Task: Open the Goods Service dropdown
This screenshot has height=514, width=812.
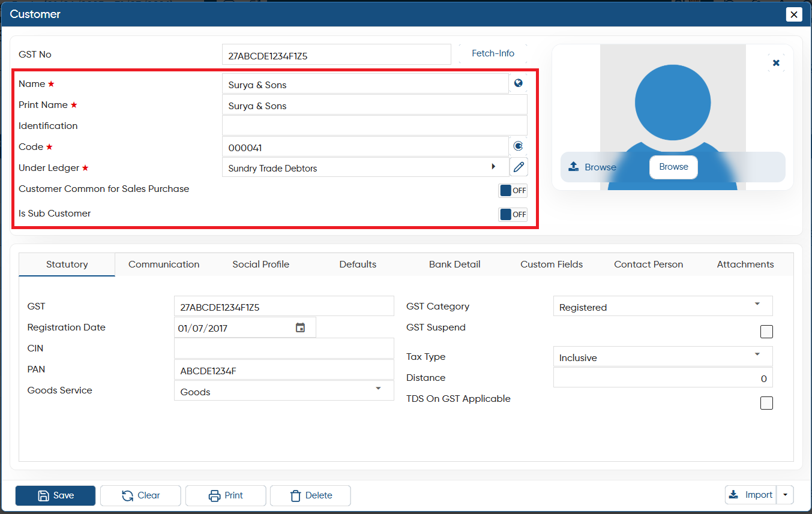Action: (284, 390)
